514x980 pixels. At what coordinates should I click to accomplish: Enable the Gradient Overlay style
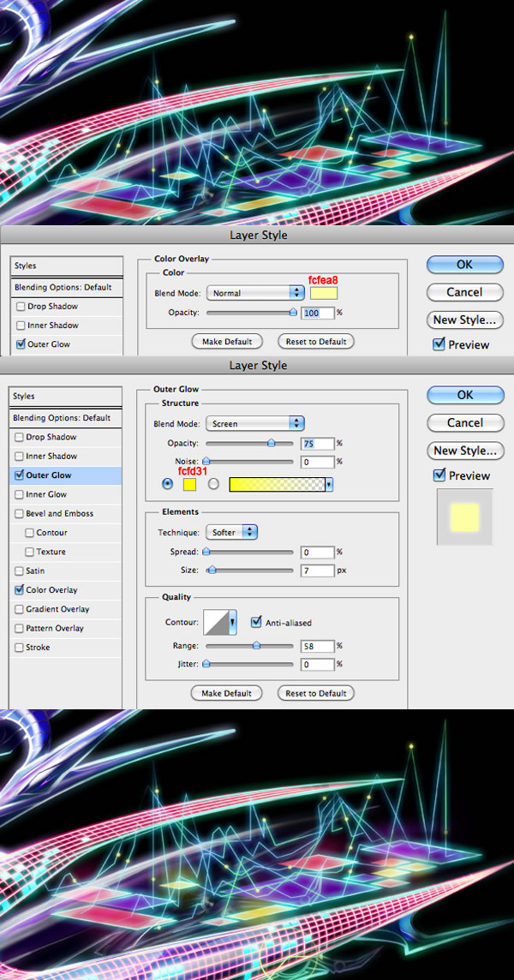(19, 609)
